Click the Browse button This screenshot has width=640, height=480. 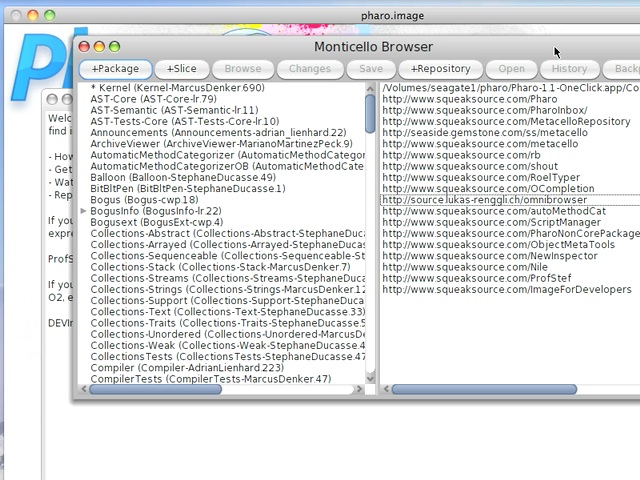tap(243, 69)
